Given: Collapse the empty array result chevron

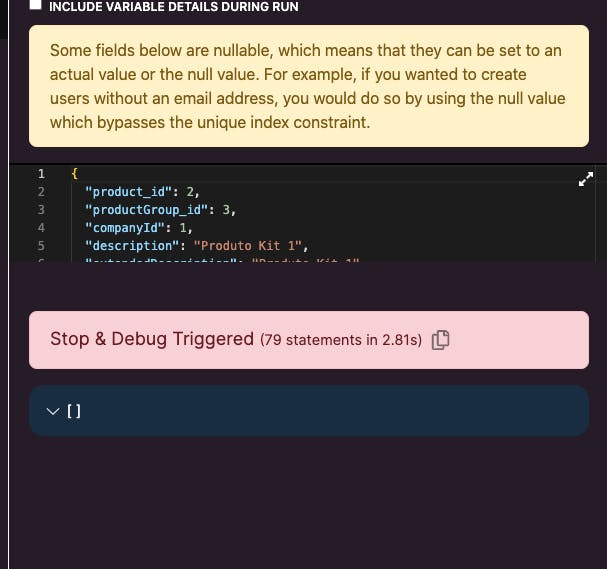Looking at the screenshot, I should [x=53, y=411].
